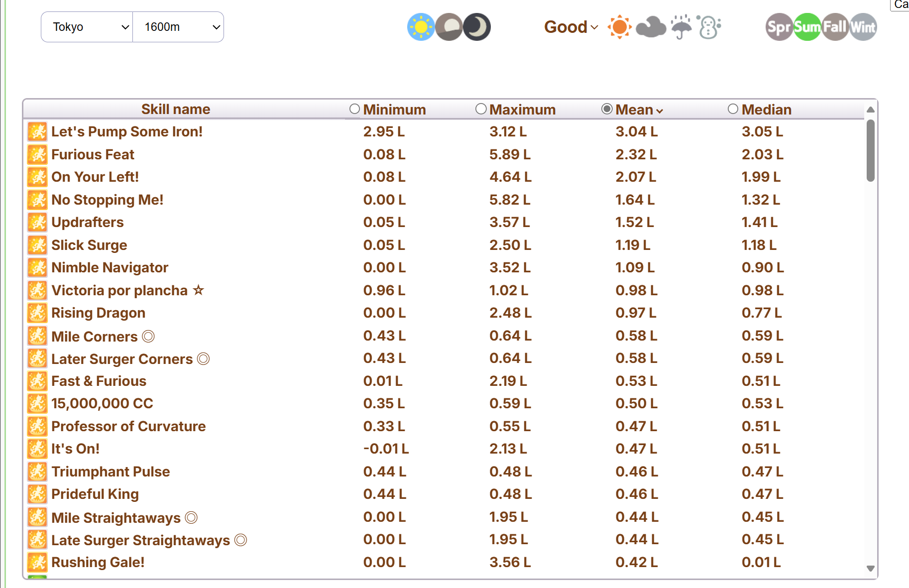Sort by the Skill name column header
Image resolution: width=909 pixels, height=588 pixels.
(176, 109)
